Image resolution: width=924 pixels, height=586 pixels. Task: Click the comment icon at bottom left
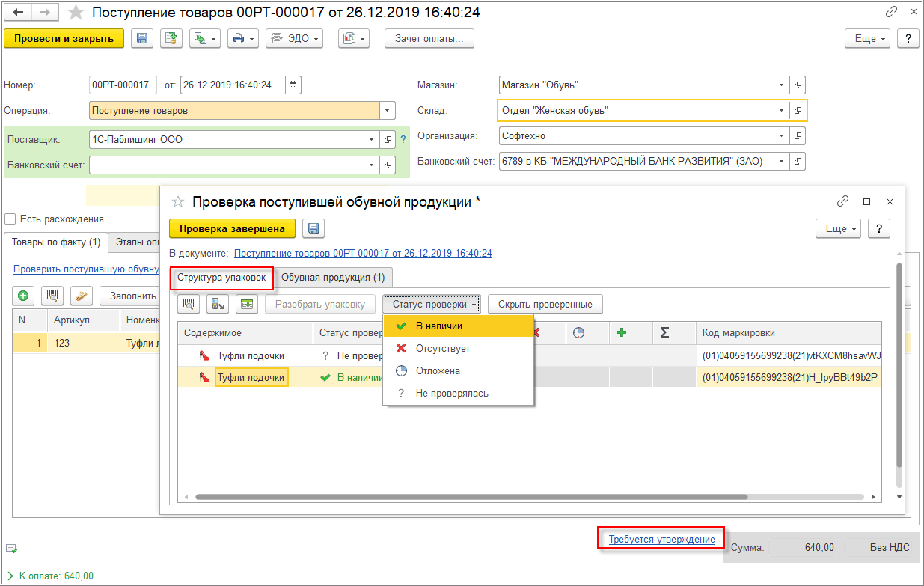(10, 548)
